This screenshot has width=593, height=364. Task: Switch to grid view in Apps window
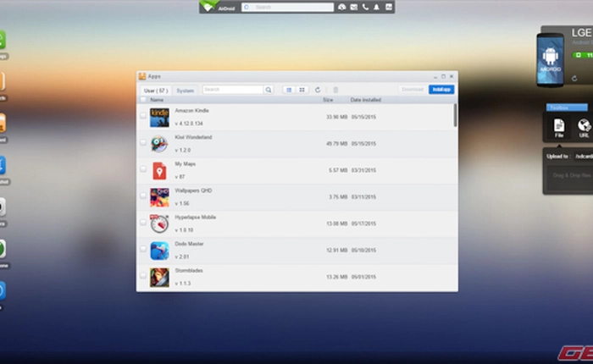302,89
